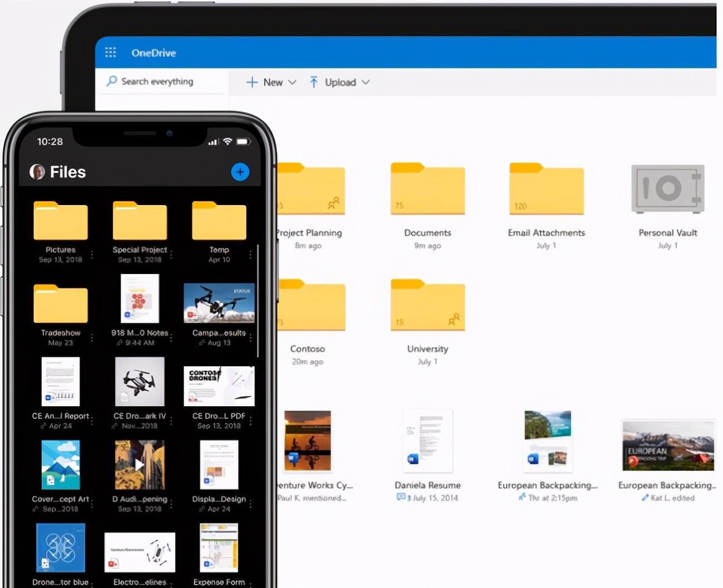Open the ellipsis menu beside Pictures folder
Screen dimensions: 723x588
[92, 255]
